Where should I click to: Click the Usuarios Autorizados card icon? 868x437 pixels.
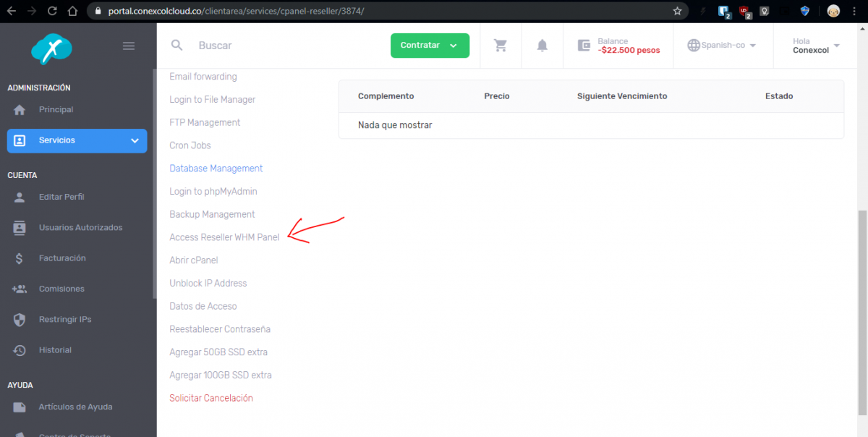(x=20, y=227)
